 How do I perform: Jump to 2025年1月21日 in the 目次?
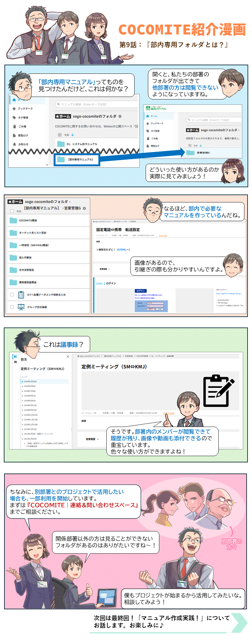30,429
